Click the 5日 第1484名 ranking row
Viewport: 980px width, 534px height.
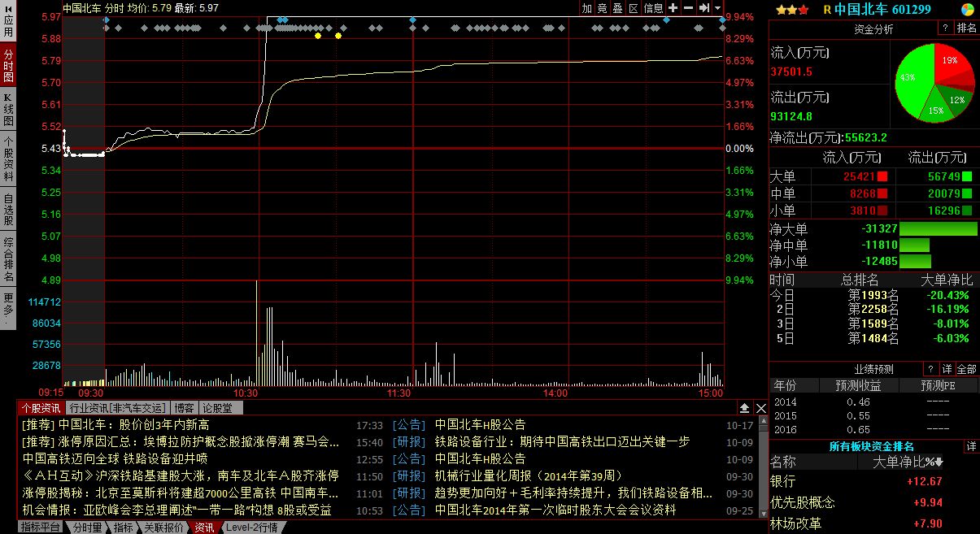(873, 338)
